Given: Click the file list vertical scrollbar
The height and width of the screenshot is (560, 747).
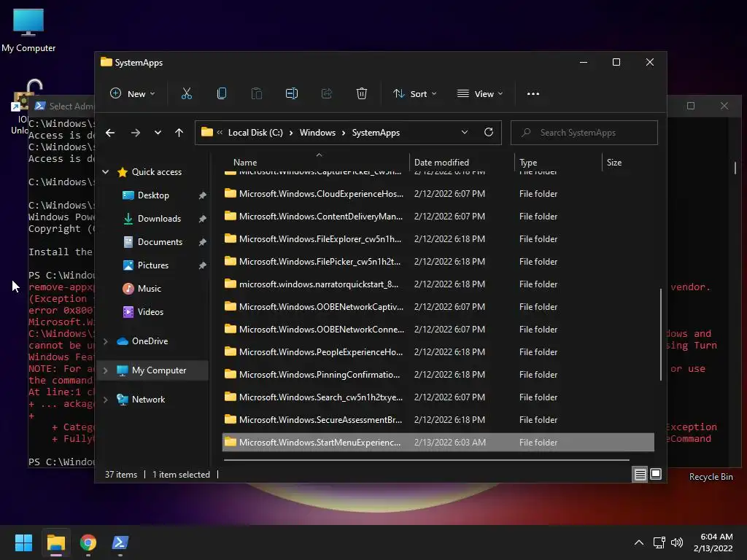Looking at the screenshot, I should [x=661, y=334].
